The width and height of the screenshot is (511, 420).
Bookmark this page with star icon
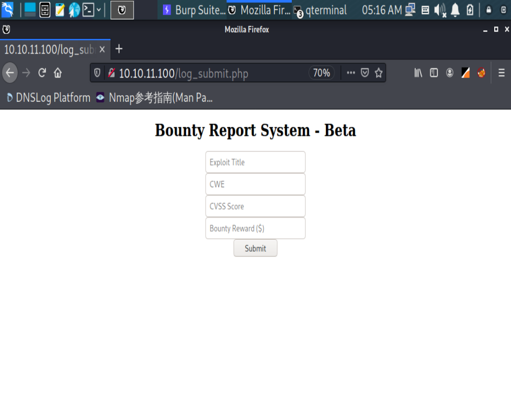click(378, 73)
